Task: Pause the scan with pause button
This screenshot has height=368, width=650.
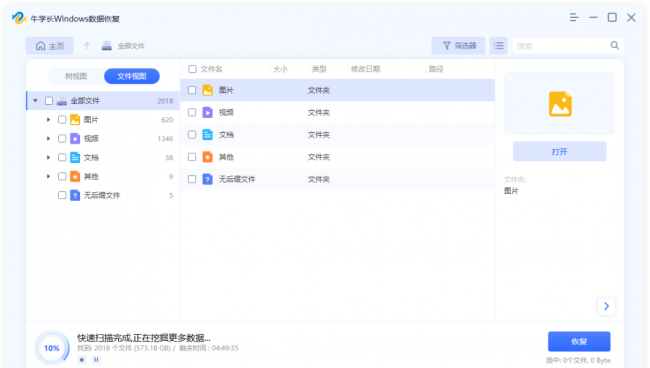Action: pos(96,360)
